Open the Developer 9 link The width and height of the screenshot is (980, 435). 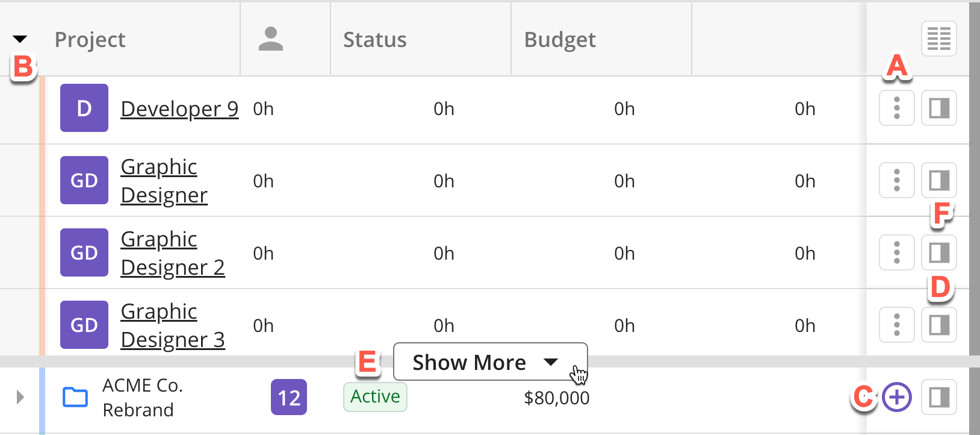coord(179,109)
